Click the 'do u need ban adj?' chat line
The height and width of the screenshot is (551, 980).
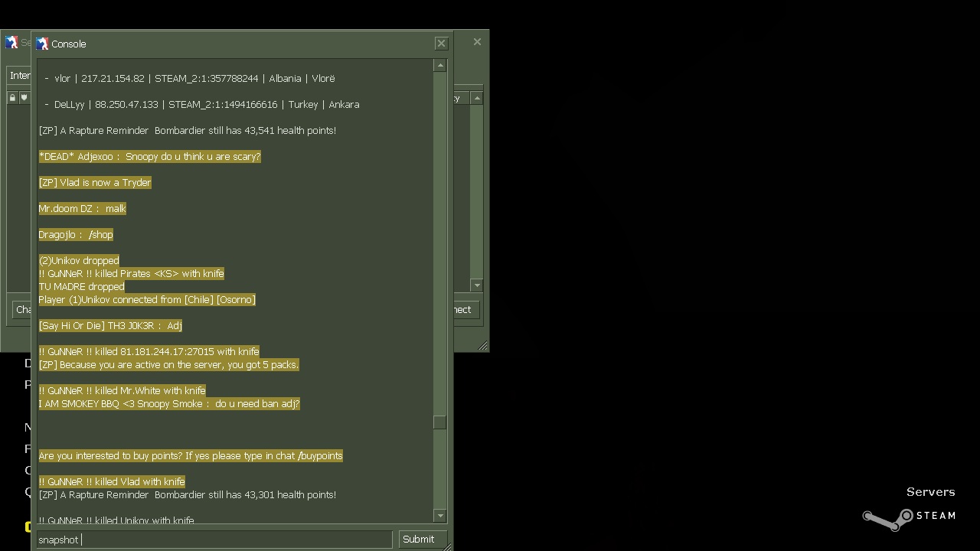[x=169, y=403]
